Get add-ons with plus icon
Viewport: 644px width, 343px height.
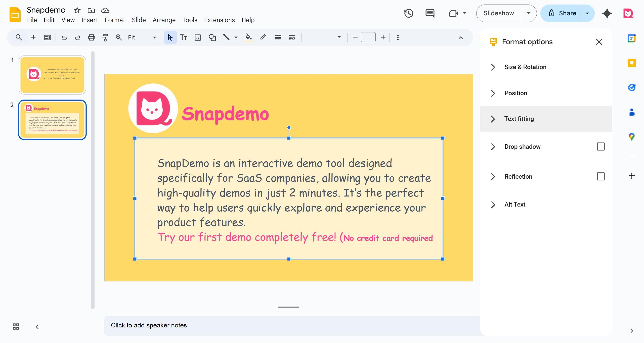(632, 176)
